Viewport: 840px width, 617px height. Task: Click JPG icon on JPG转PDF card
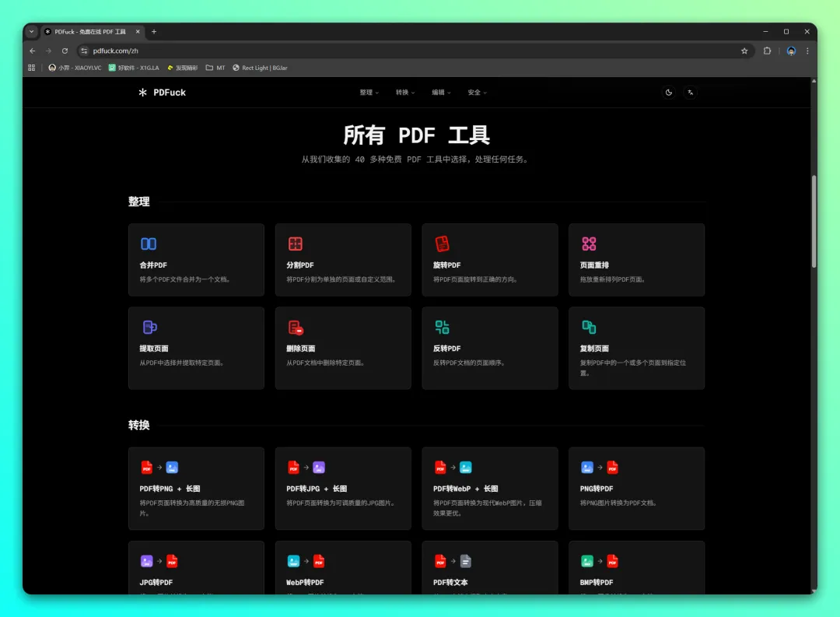pos(146,561)
